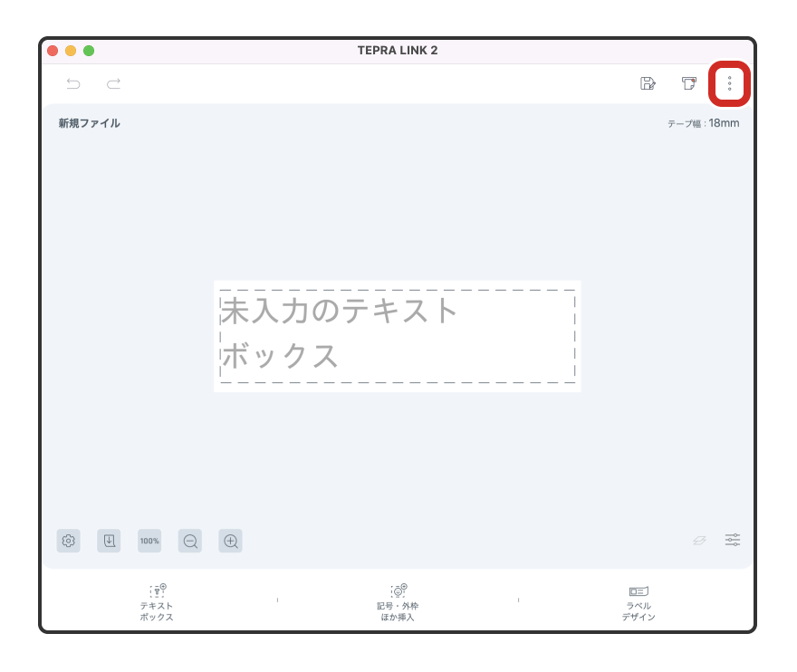Click the TEPRA LINK 2 window title bar
The width and height of the screenshot is (797, 672).
point(398,51)
